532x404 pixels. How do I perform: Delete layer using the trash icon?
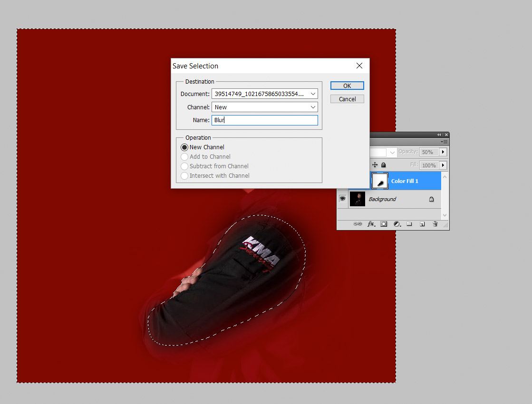tap(435, 224)
